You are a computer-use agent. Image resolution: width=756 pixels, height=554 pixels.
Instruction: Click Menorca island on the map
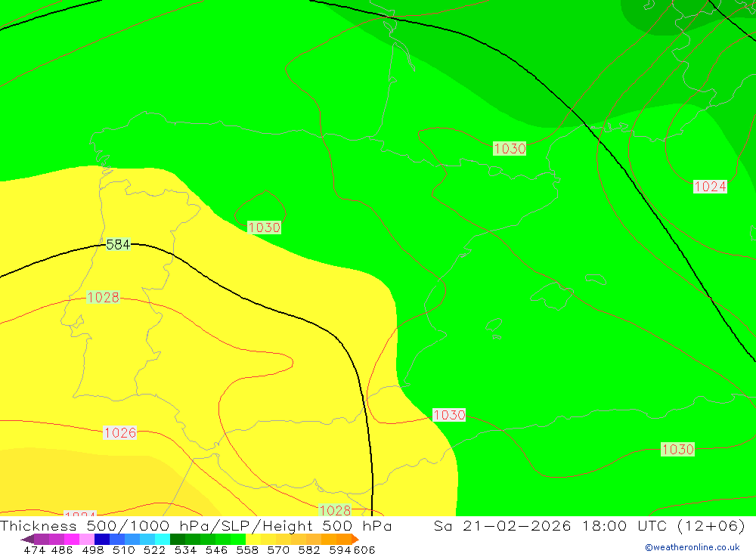[596, 279]
